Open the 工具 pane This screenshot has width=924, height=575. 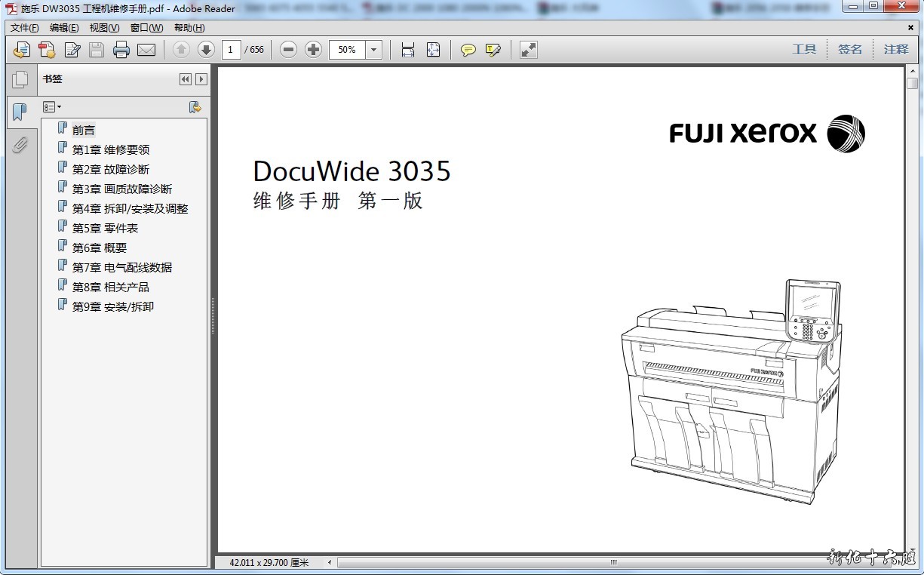(x=804, y=49)
